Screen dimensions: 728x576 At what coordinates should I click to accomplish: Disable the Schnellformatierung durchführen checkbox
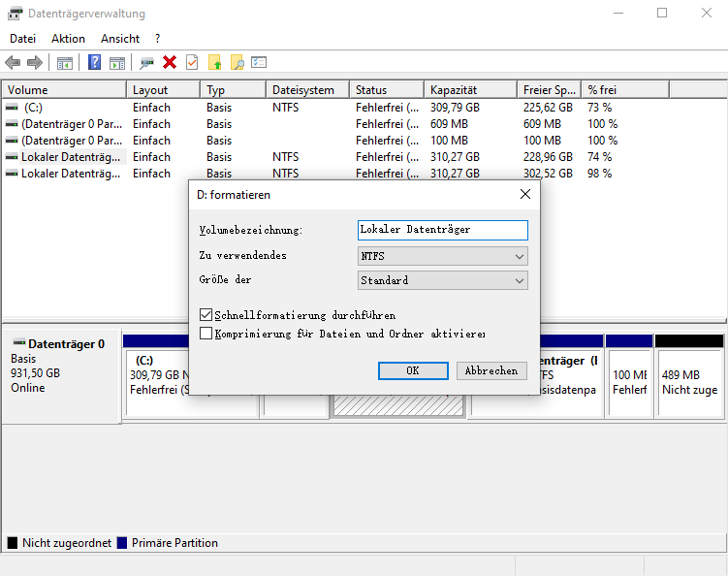(206, 315)
